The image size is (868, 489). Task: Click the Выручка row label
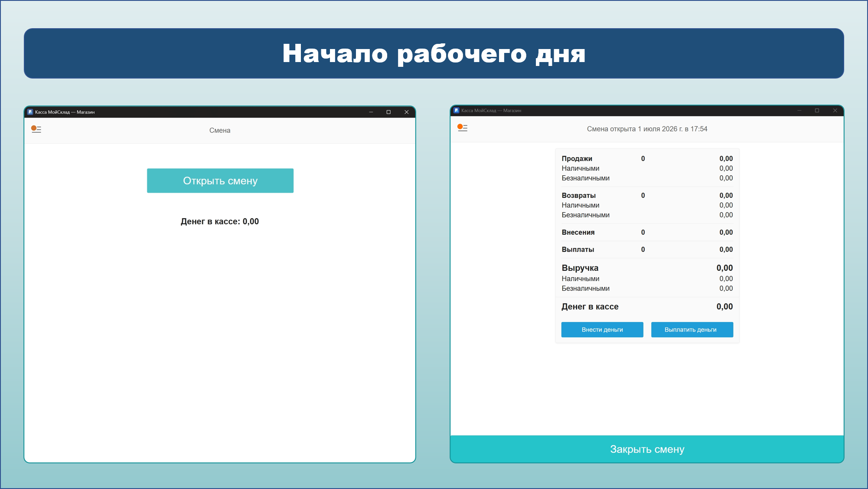(x=580, y=268)
